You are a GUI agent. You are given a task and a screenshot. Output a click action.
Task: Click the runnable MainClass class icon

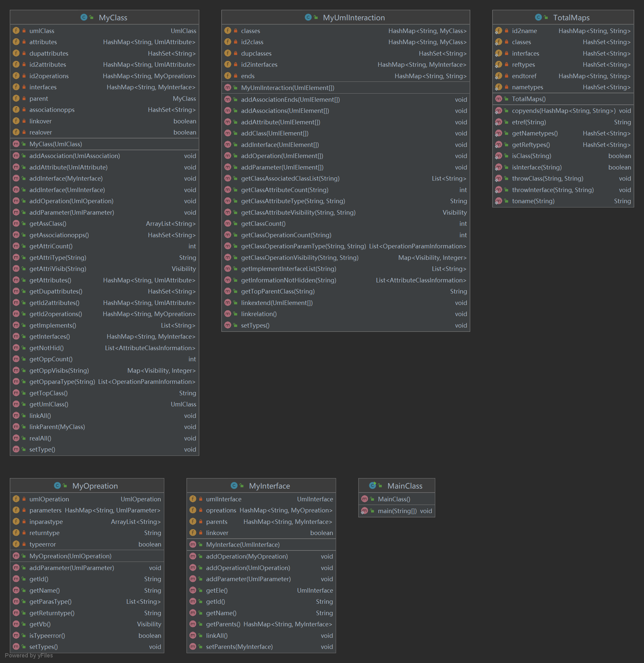pyautogui.click(x=372, y=485)
